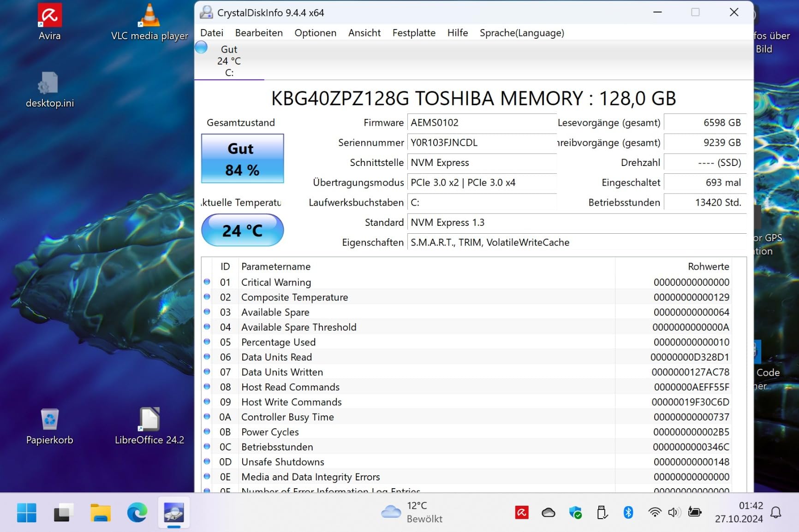Click the Betriebsstunden value 13420 Std.

tap(704, 202)
